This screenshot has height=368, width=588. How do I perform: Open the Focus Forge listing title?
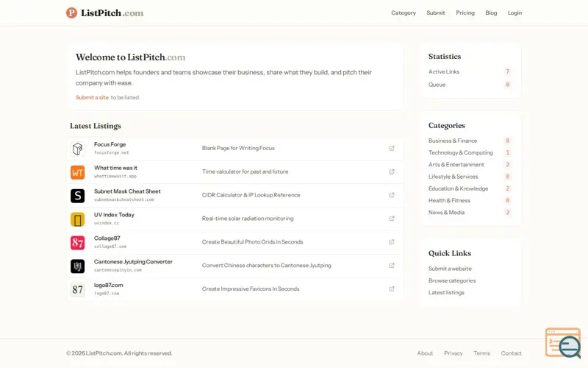pyautogui.click(x=110, y=144)
